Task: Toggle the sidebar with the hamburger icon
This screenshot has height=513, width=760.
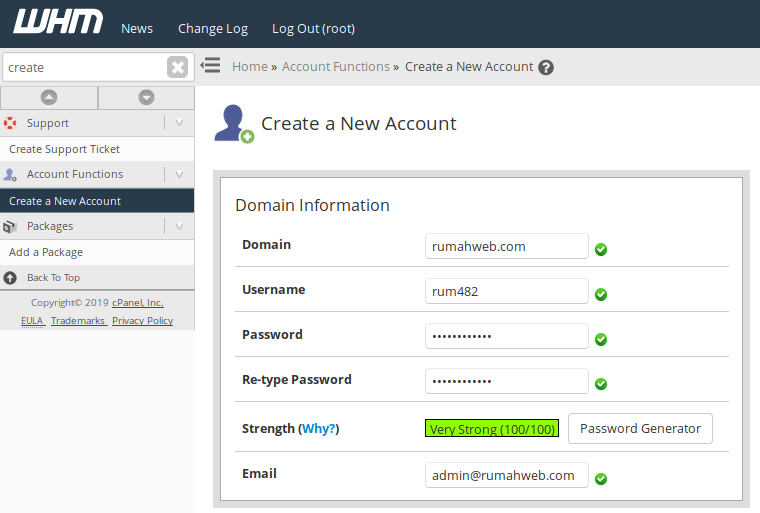Action: tap(211, 65)
